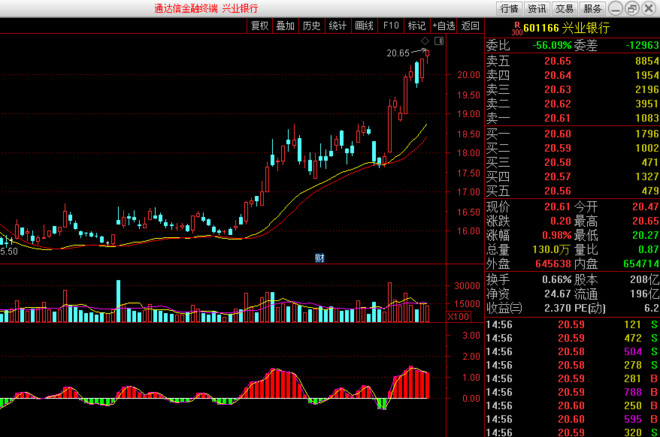The width and height of the screenshot is (660, 437).
Task: Open the 历史 history view
Action: (311, 26)
